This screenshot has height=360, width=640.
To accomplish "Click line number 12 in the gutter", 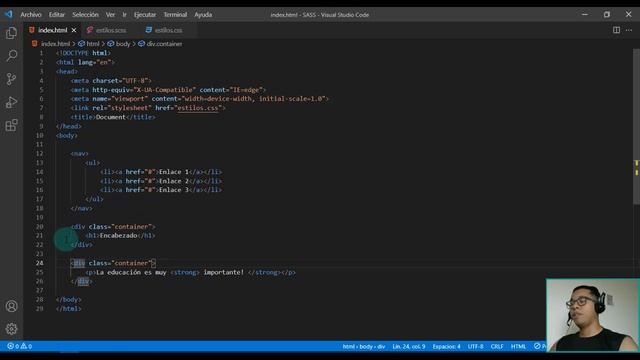I will coord(40,153).
